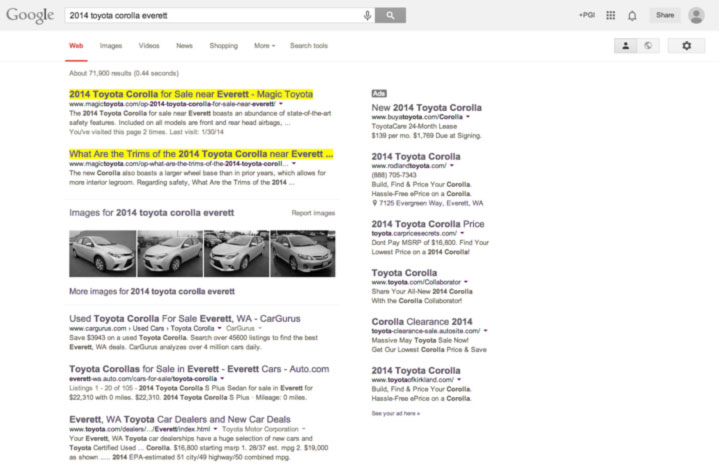Screen dimensions: 719x467
Task: Expand arrow beside magictoyota what-are-the-trims URL
Action: [x=294, y=164]
